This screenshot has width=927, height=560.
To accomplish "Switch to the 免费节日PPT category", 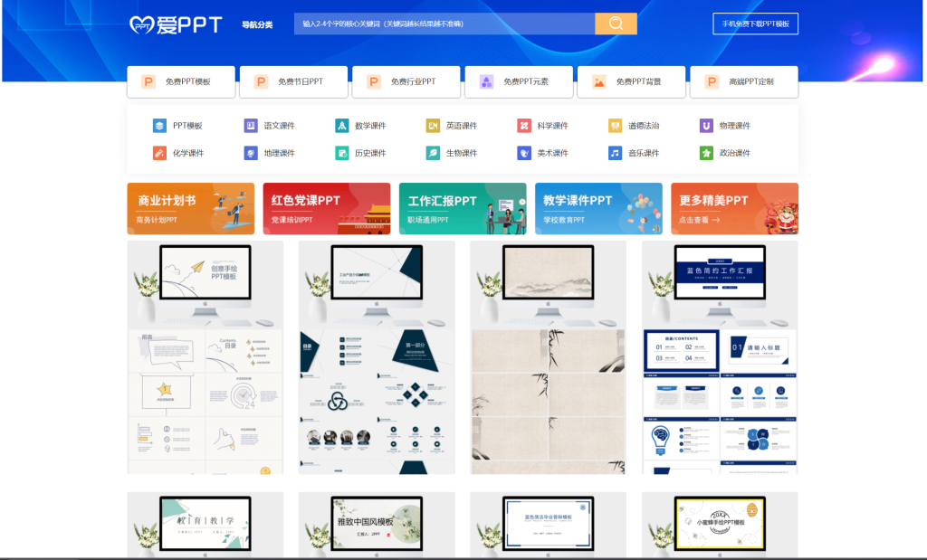I will (293, 81).
